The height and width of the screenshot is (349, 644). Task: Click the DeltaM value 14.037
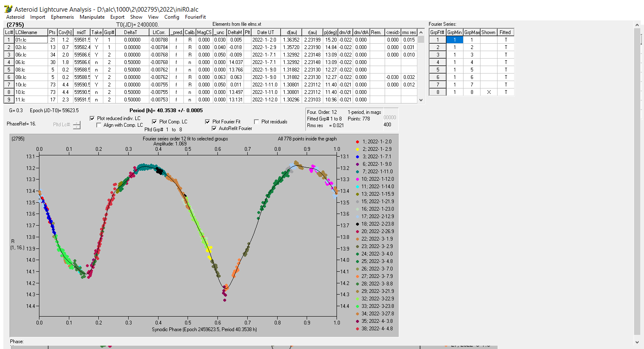(235, 62)
